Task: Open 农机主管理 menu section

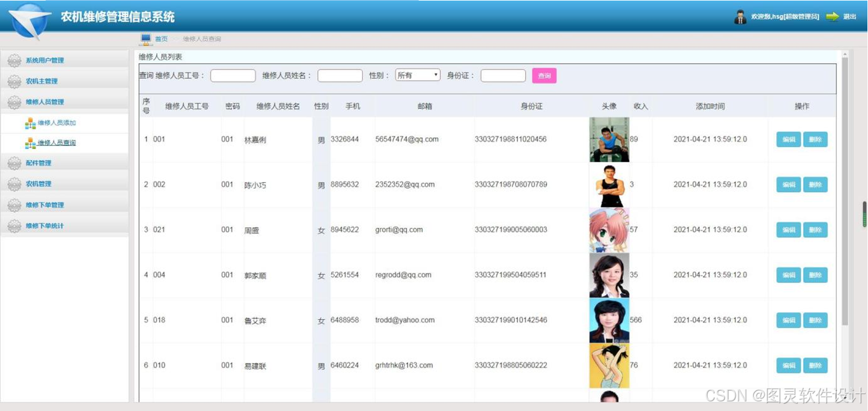Action: pos(64,81)
